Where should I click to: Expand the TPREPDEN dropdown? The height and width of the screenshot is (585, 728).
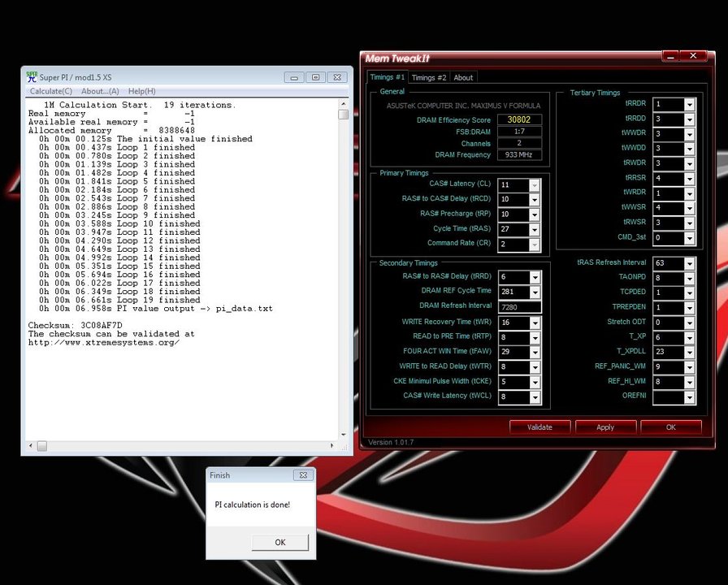(x=690, y=308)
